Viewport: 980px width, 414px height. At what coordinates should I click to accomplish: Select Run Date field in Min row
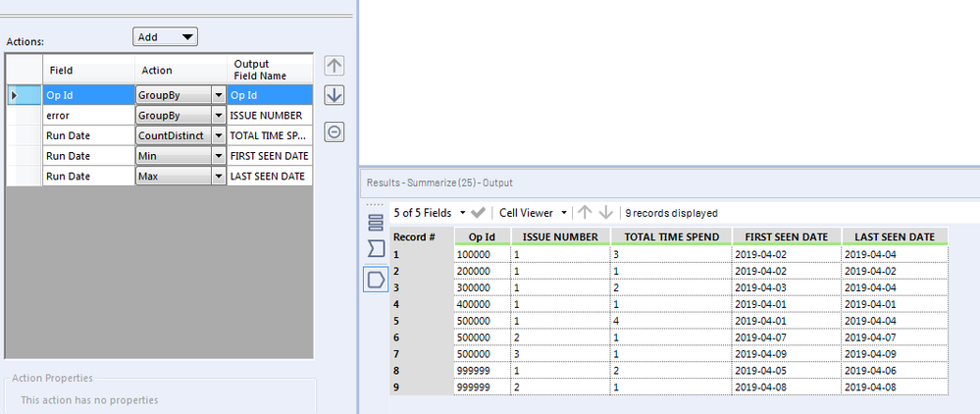pyautogui.click(x=88, y=156)
